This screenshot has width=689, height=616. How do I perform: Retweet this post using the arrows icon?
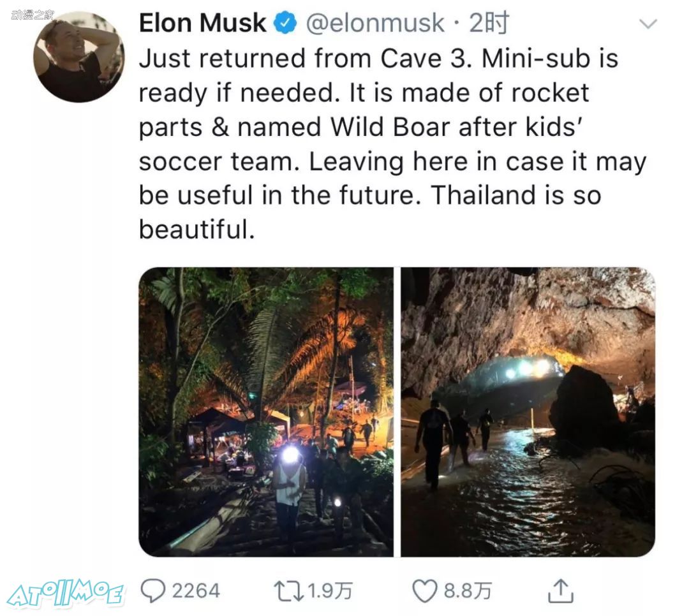pos(288,591)
